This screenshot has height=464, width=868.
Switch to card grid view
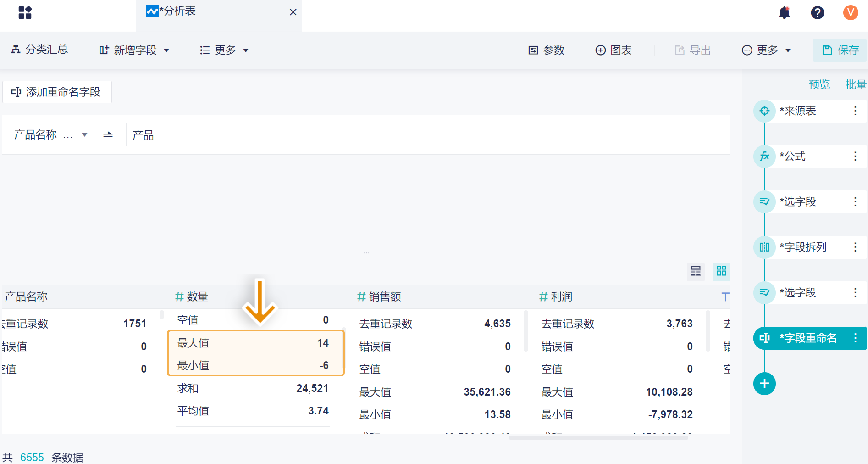[x=721, y=271]
